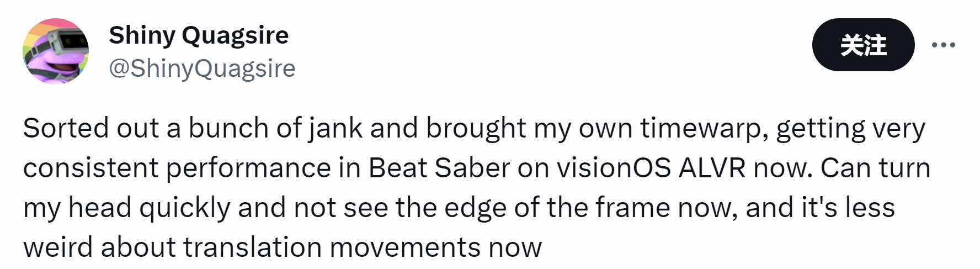
Task: Click the word 'timewarp' in the tweet
Action: tap(702, 128)
